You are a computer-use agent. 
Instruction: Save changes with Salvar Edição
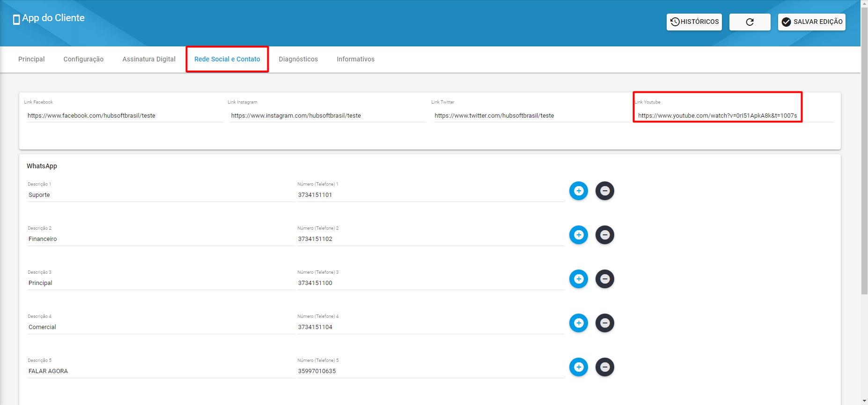(x=811, y=22)
